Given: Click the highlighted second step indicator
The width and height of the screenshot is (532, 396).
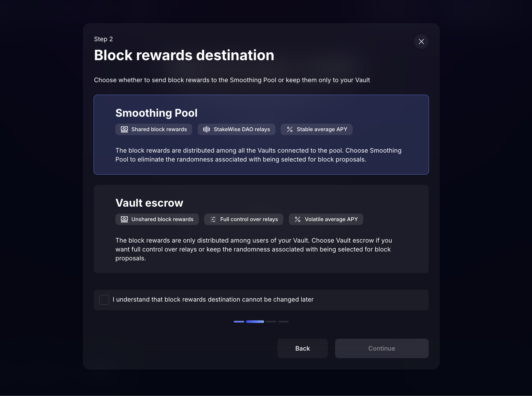Looking at the screenshot, I should coord(255,322).
